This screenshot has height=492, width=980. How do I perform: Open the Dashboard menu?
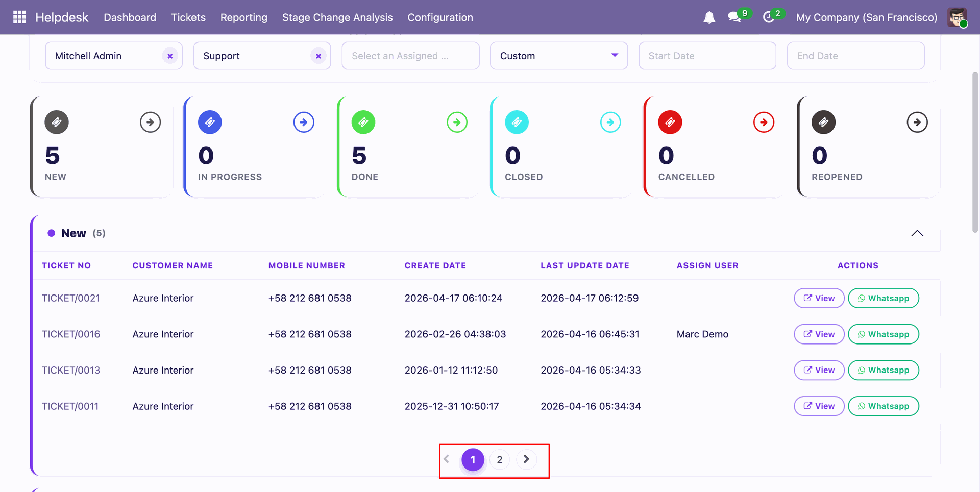[130, 17]
